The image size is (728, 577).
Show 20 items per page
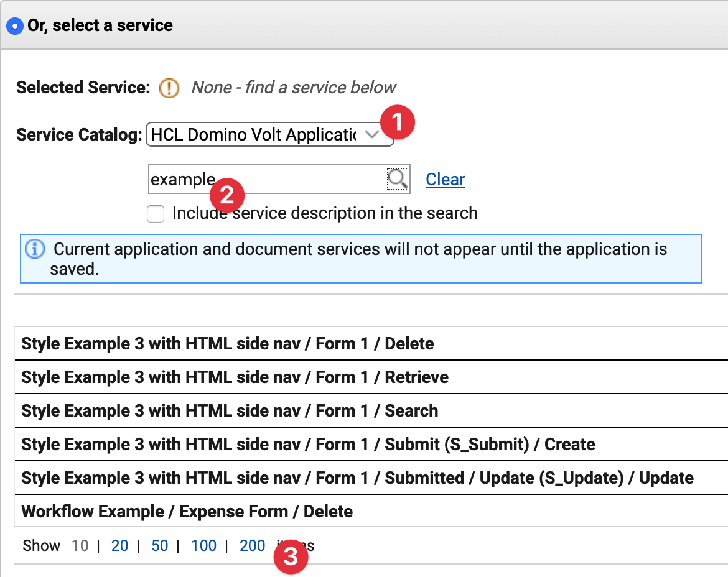(x=119, y=545)
